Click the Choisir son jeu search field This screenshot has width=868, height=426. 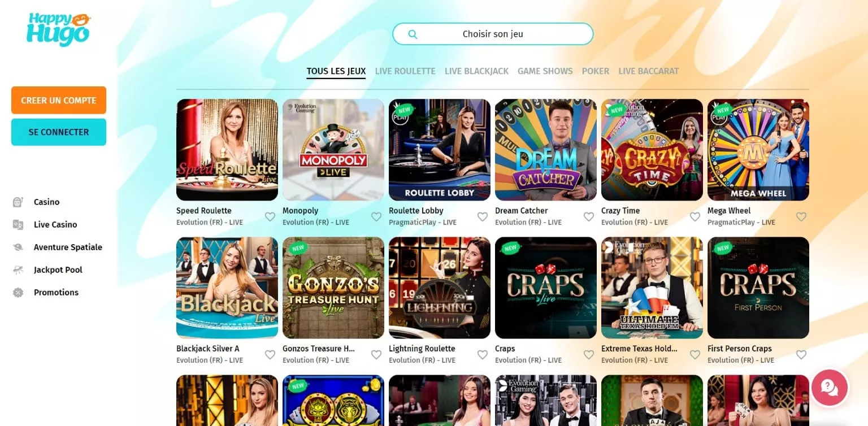[493, 34]
